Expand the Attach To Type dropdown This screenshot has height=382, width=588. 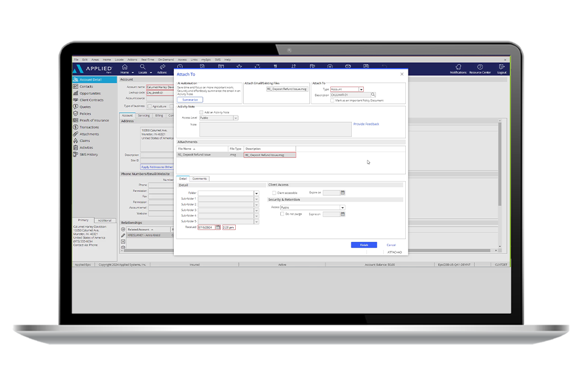pos(361,89)
